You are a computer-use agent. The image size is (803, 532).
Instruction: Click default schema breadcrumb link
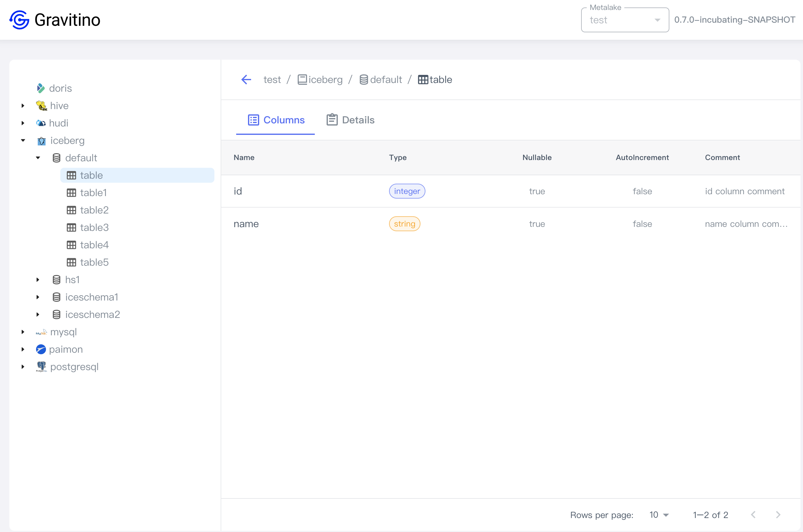385,80
